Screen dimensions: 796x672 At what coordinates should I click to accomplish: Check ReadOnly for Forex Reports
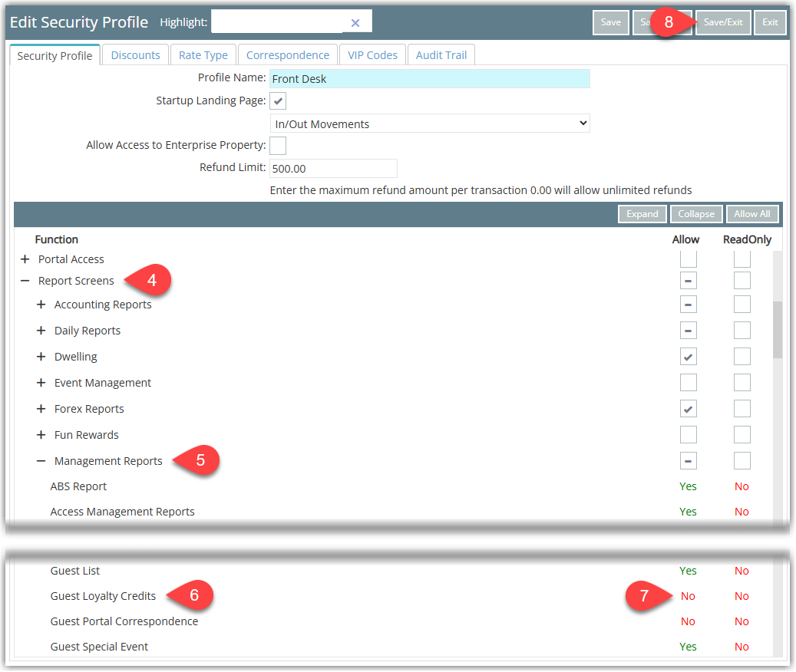pyautogui.click(x=742, y=409)
